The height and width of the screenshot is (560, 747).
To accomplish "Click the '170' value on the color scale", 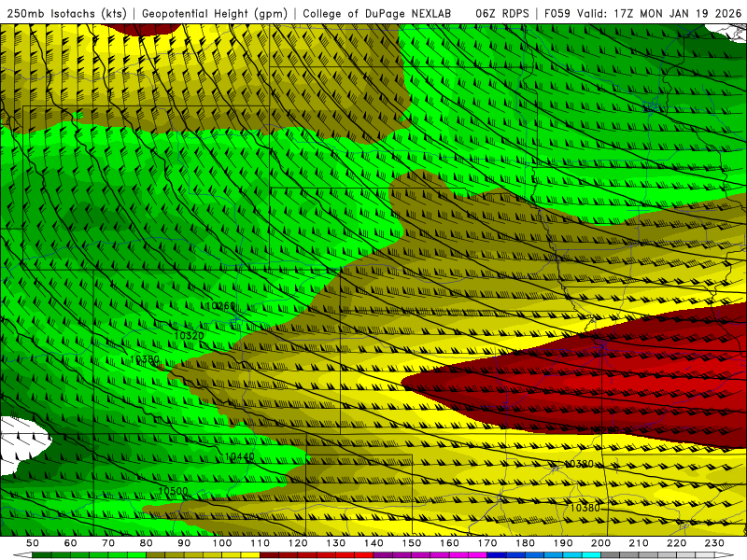I will (x=487, y=543).
